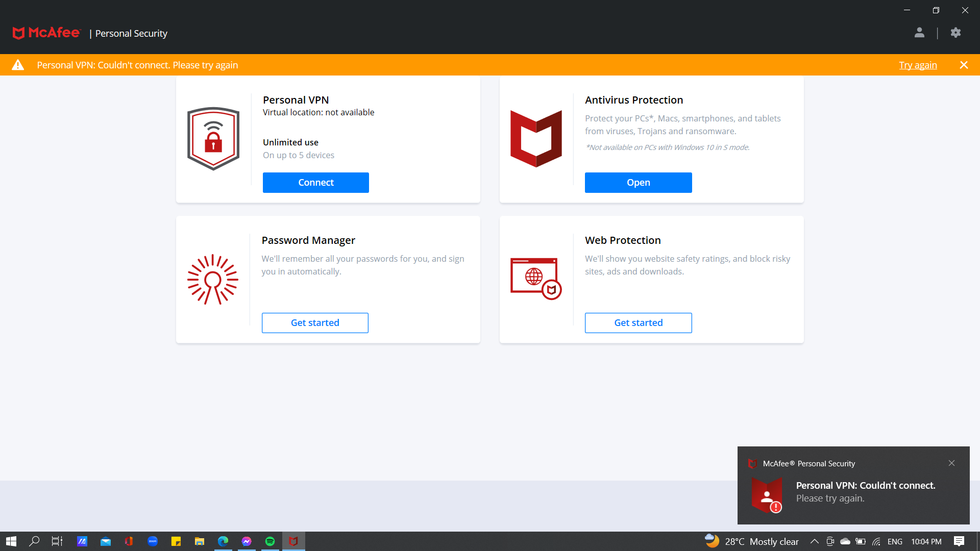The image size is (980, 551).
Task: Click the 'Unlimited use' label
Action: point(290,142)
